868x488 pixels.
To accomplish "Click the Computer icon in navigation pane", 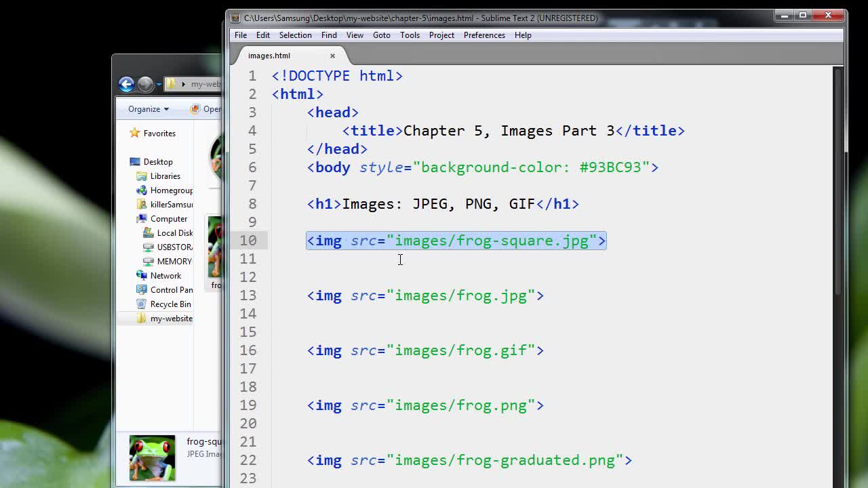I will click(x=141, y=218).
